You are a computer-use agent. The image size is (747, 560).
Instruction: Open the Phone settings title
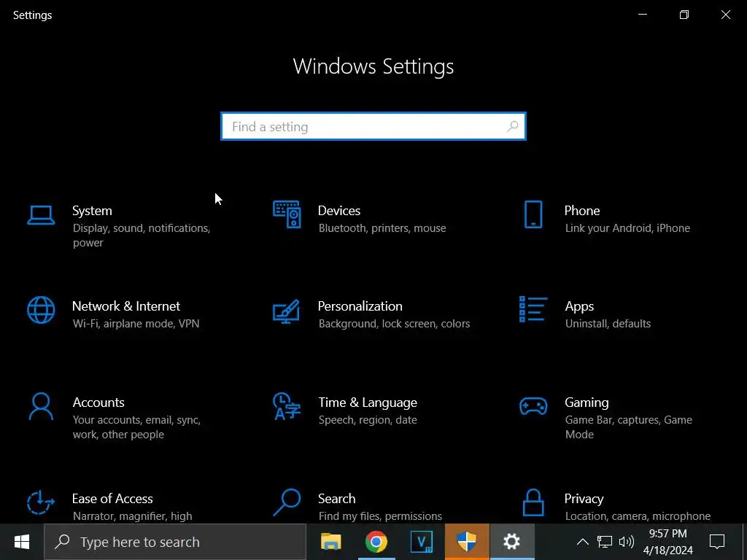pyautogui.click(x=582, y=211)
